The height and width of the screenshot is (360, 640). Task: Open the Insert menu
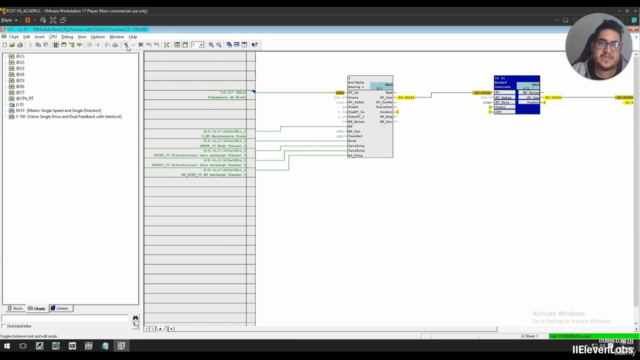(39, 37)
